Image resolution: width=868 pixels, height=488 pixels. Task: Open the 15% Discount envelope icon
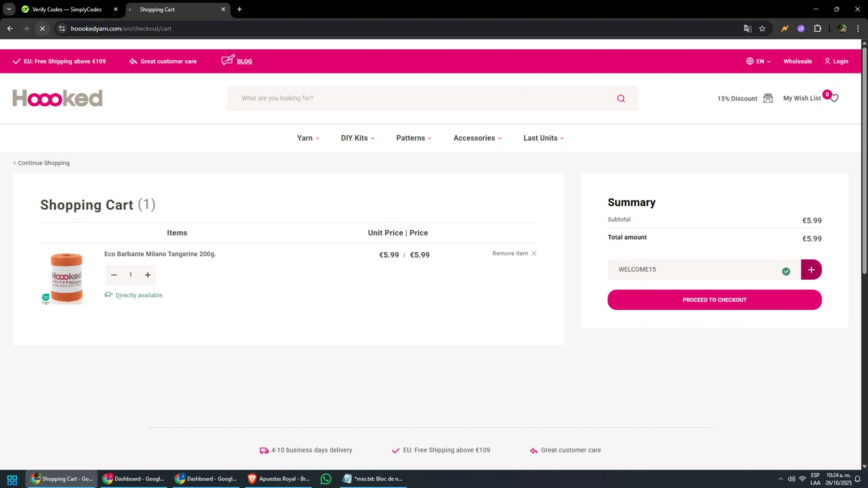tap(768, 98)
